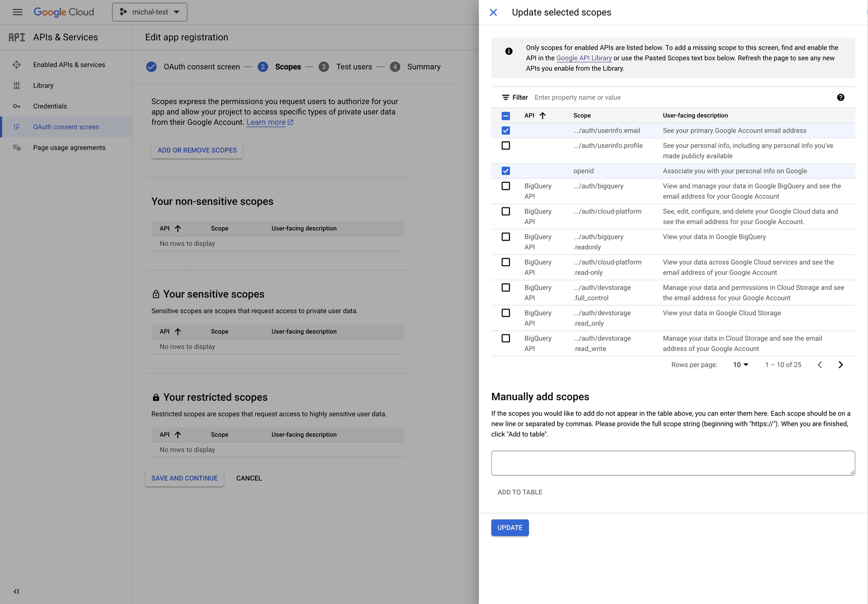The width and height of the screenshot is (868, 604).
Task: Click the blue UPDATE button
Action: pos(509,528)
